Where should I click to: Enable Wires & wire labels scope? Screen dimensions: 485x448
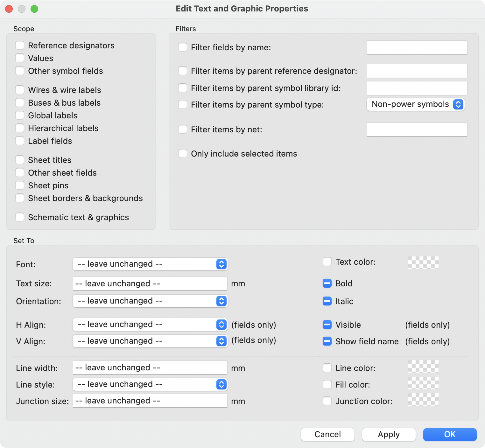point(20,90)
